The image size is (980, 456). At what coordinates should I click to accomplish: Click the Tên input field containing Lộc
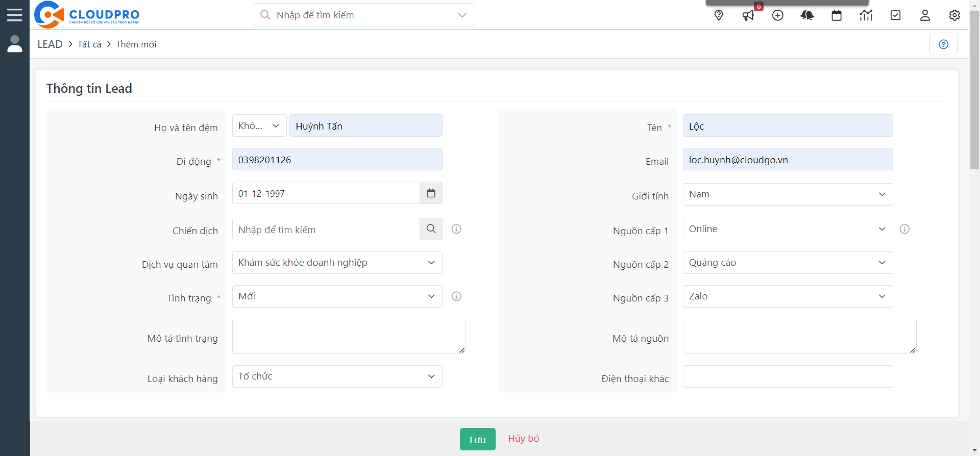click(x=788, y=125)
